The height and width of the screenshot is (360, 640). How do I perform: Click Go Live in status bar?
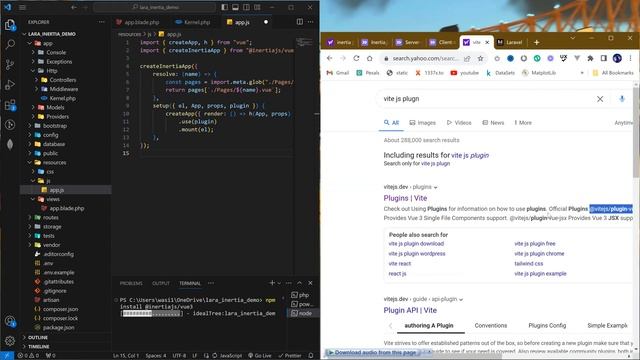tap(260, 356)
